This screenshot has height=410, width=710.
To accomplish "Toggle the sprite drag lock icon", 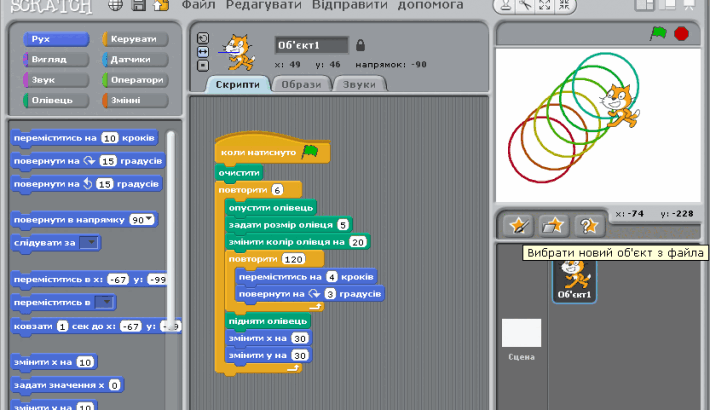I will (360, 45).
